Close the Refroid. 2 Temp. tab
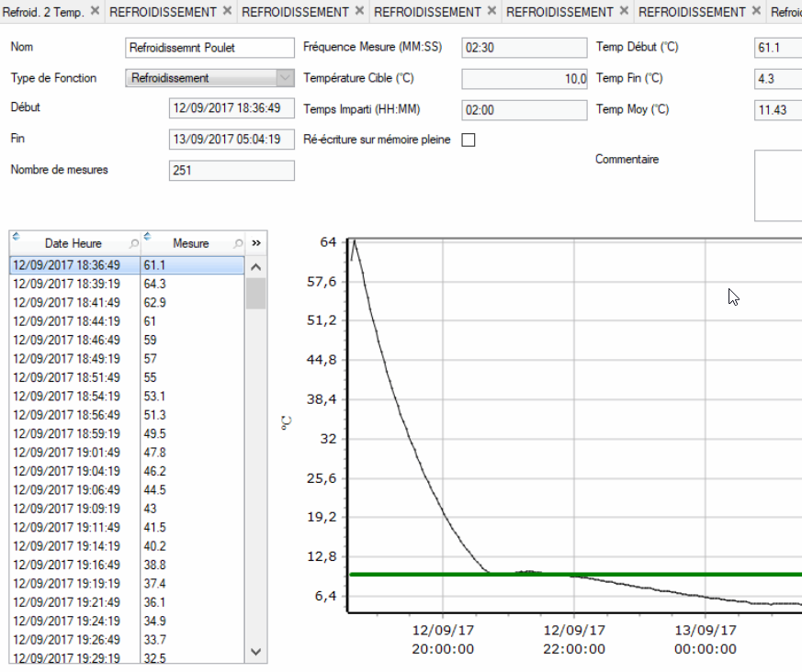 click(95, 11)
